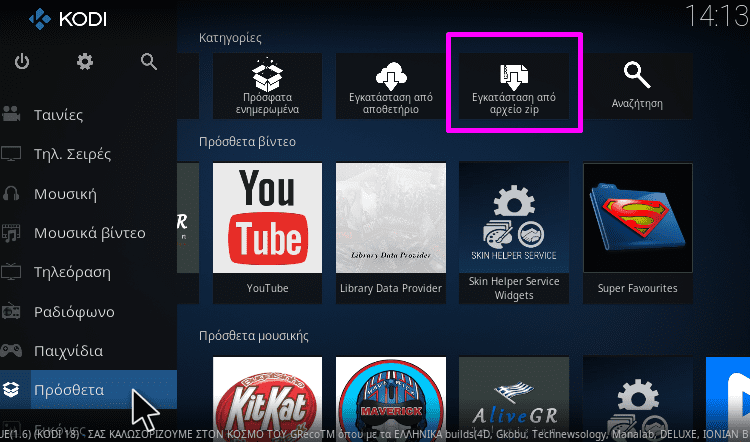This screenshot has width=750, height=442.
Task: Open the settings gear icon
Action: click(85, 62)
